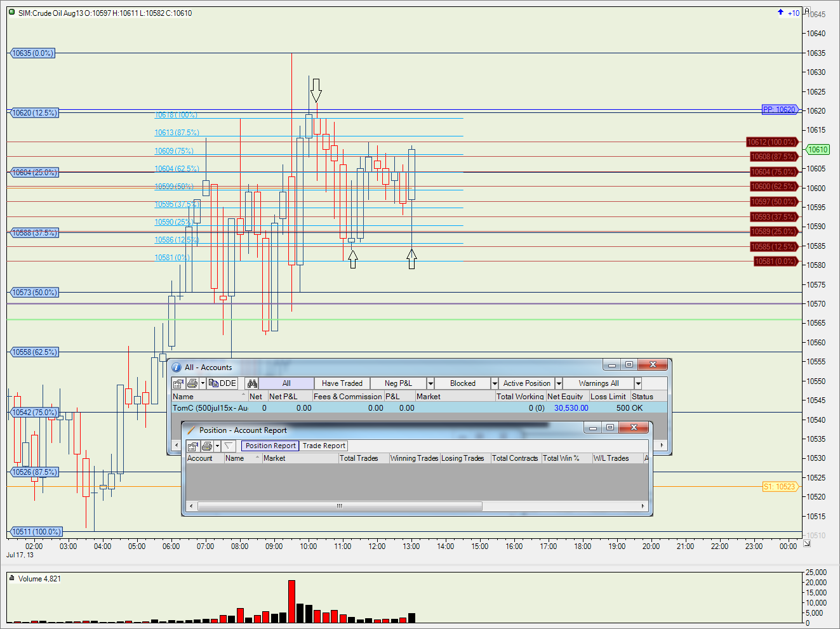Viewport: 840px width, 629px height.
Task: Click the Total Contracts column header
Action: 516,458
